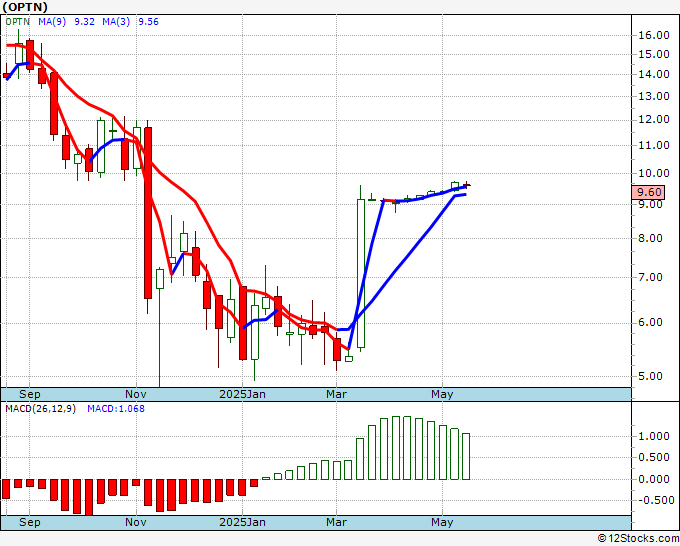Click the 8.00 price axis label
Viewport: 680px width, 546px height.
650,238
